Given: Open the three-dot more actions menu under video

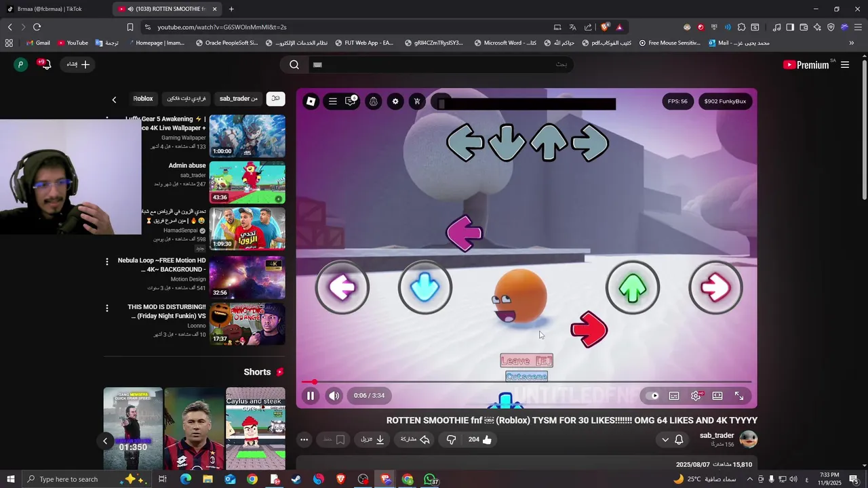Looking at the screenshot, I should click(304, 439).
